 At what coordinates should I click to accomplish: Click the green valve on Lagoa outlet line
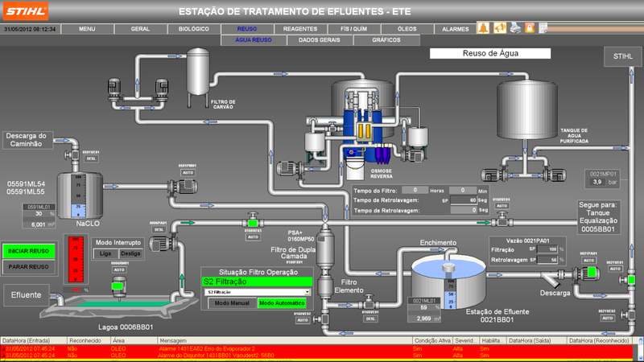coord(253,222)
